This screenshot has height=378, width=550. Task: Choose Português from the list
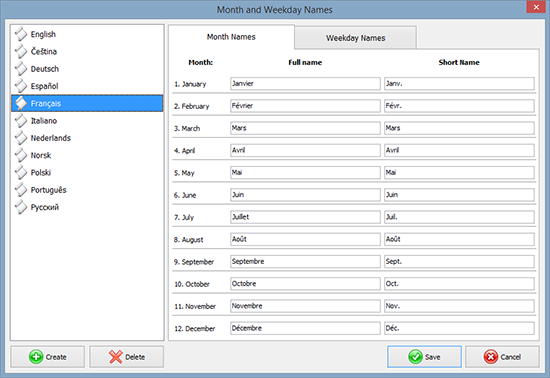point(87,190)
